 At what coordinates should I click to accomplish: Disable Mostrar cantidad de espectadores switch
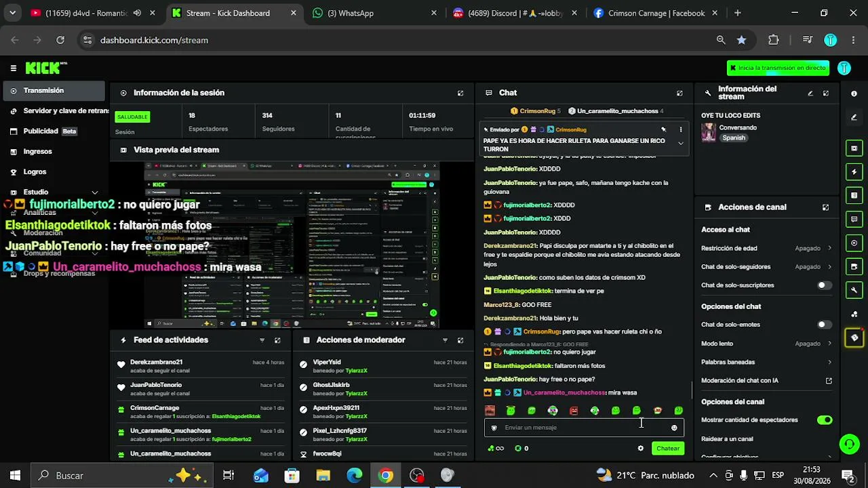[x=825, y=420]
